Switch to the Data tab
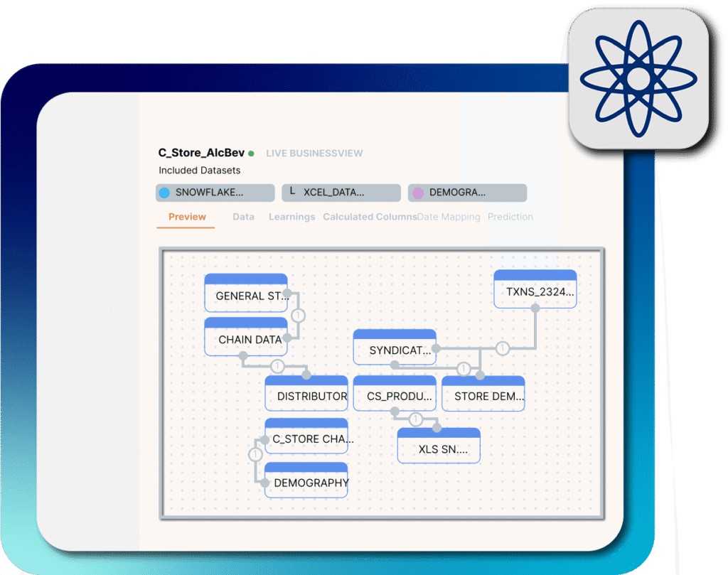Viewport: 728px width, 575px height. pyautogui.click(x=243, y=217)
